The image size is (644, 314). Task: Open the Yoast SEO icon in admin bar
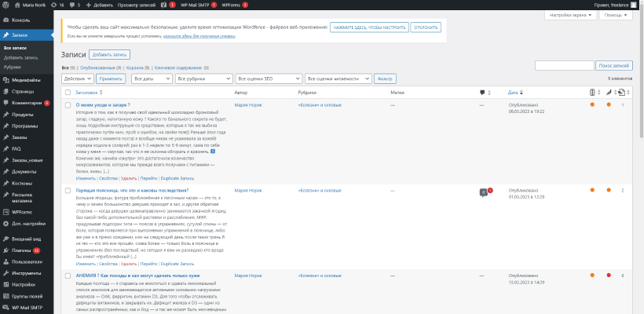coord(163,5)
